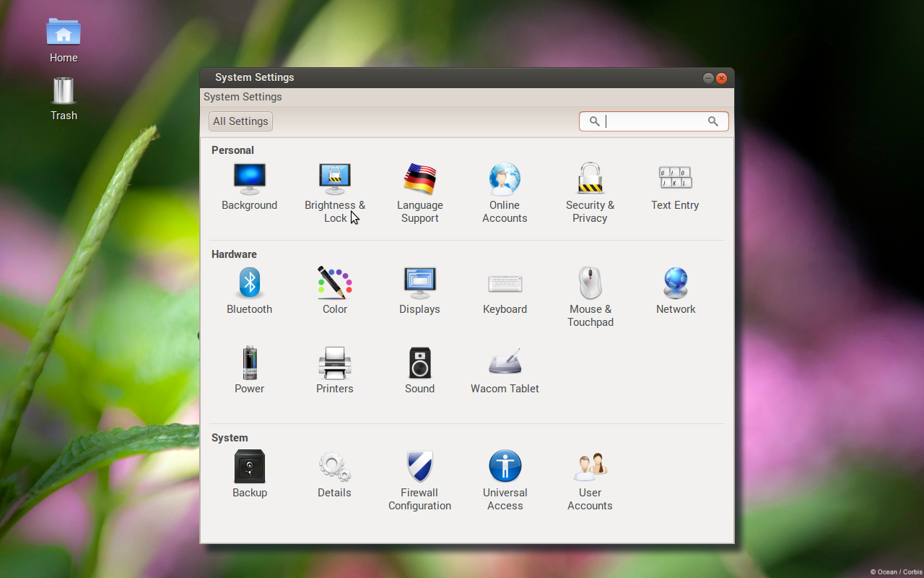Open Firewall Configuration
Viewport: 924px width, 578px height.
[419, 467]
